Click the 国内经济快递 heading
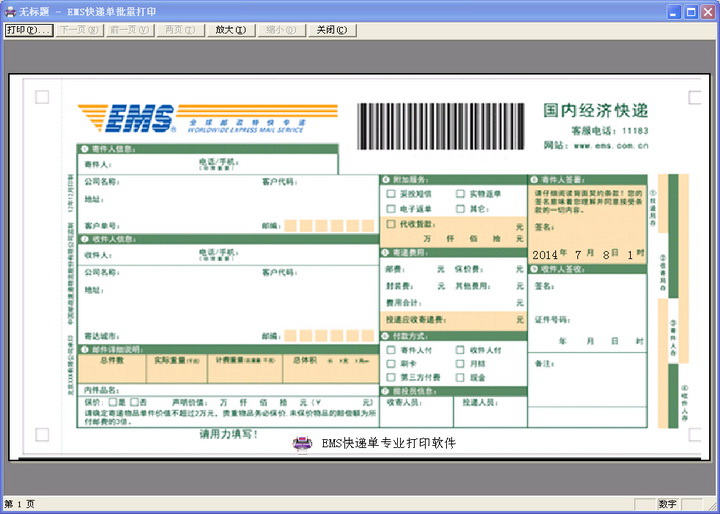720x514 pixels. 596,111
